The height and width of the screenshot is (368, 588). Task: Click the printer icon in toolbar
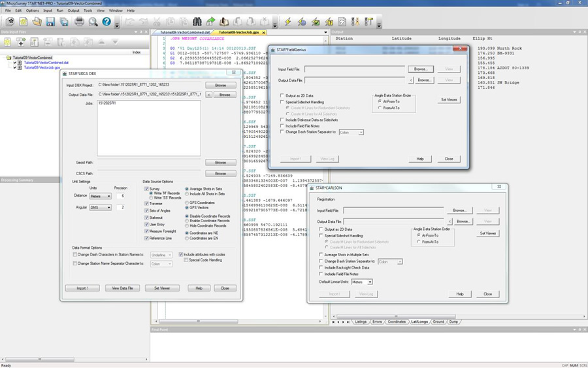(x=79, y=22)
